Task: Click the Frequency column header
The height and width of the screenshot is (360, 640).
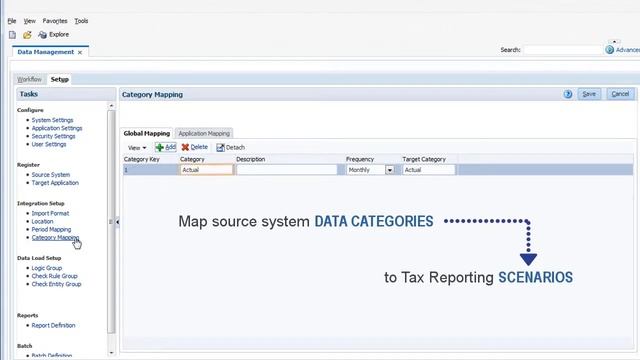Action: (x=360, y=159)
